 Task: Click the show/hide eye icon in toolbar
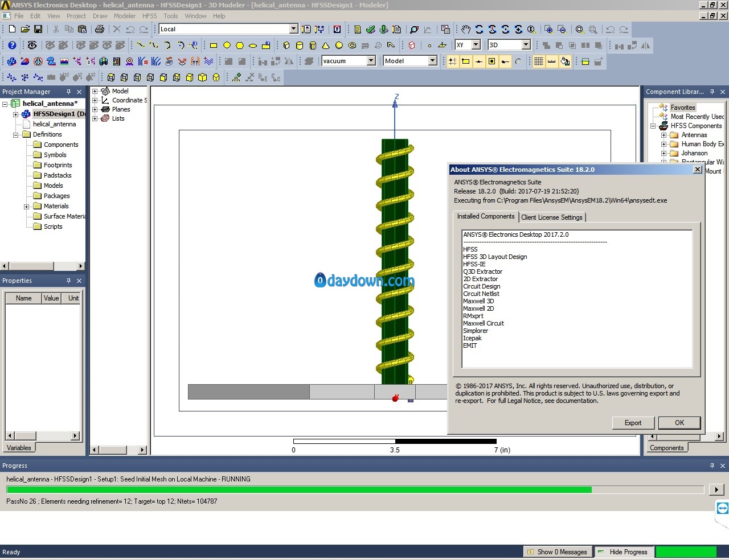coord(32,45)
